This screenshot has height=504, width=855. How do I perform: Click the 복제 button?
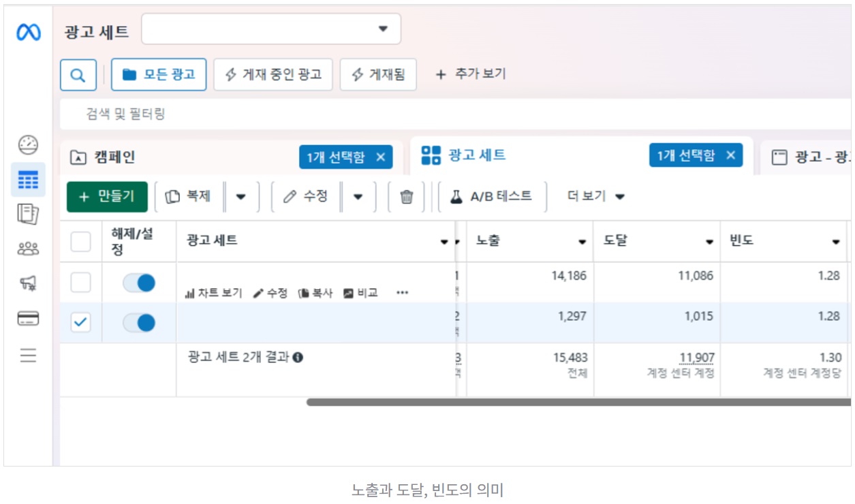point(189,197)
